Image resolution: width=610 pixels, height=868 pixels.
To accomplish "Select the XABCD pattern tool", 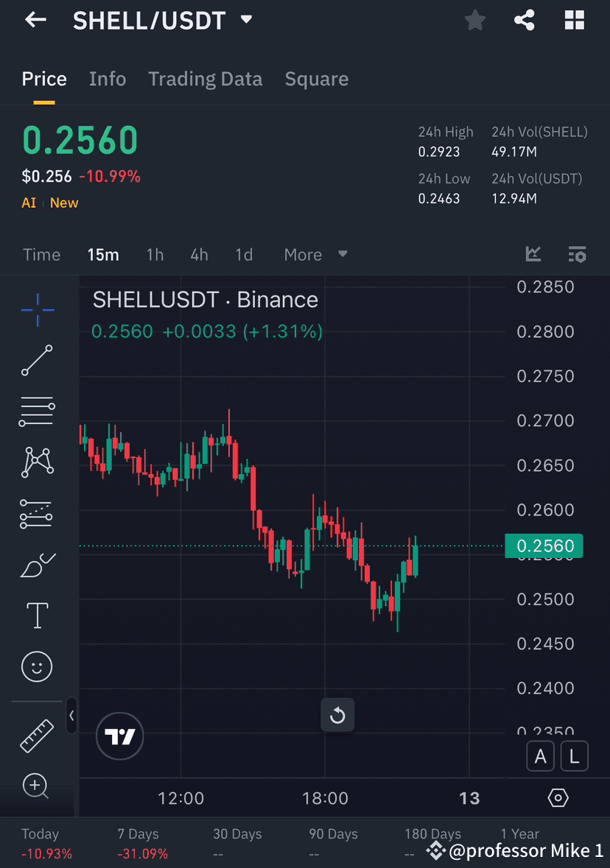I will 37,462.
